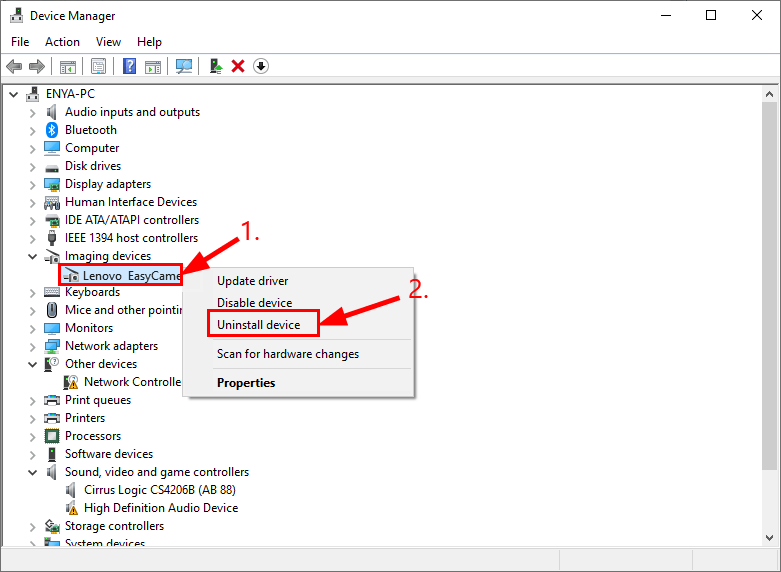The height and width of the screenshot is (572, 781).
Task: Click the IEEE 1394 host controllers icon
Action: click(x=52, y=238)
